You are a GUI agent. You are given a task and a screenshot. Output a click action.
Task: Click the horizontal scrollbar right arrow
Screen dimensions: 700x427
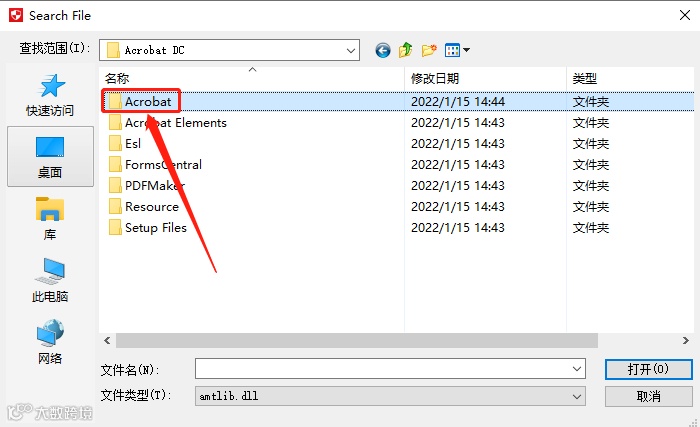[x=686, y=340]
